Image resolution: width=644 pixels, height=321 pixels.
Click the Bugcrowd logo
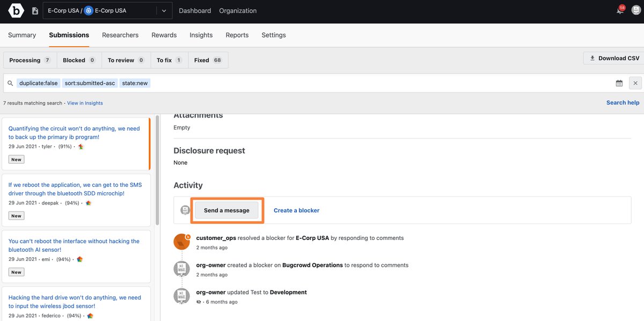point(16,10)
